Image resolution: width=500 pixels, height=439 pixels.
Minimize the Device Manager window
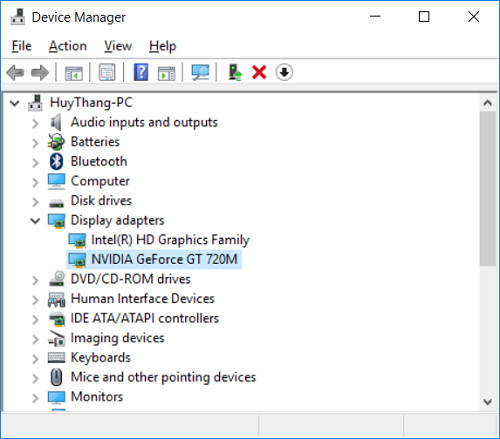[x=375, y=16]
